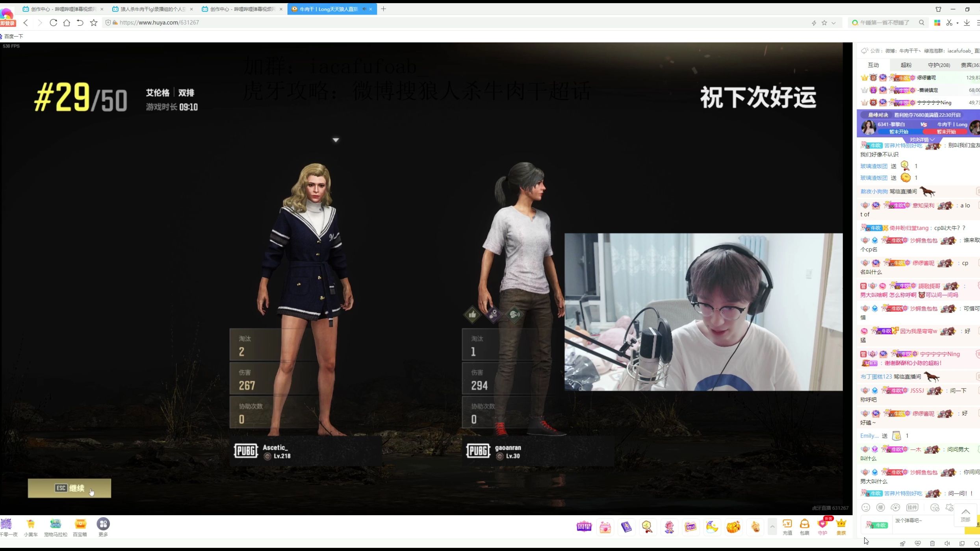Select the moon and cloud gift
This screenshot has width=980, height=551.
coord(712,527)
